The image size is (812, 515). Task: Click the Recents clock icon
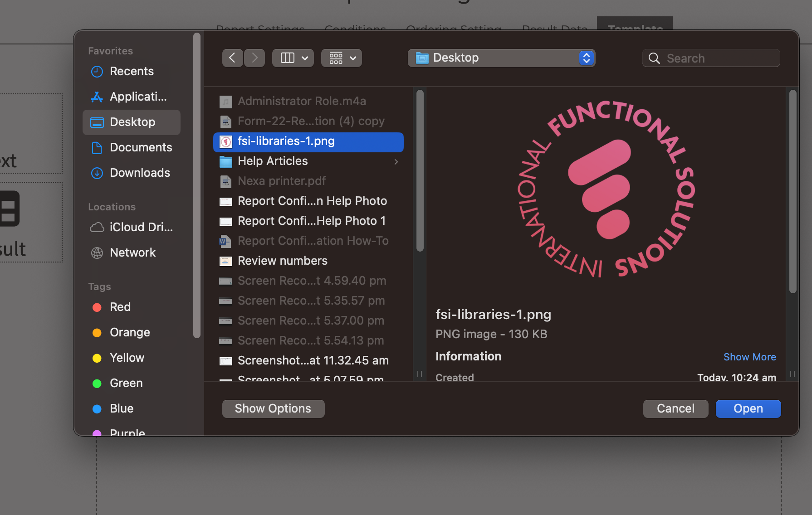click(97, 71)
